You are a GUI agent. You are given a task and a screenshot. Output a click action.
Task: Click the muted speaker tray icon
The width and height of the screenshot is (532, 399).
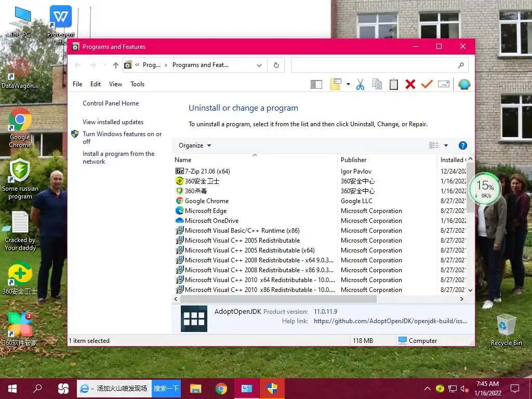(x=464, y=389)
